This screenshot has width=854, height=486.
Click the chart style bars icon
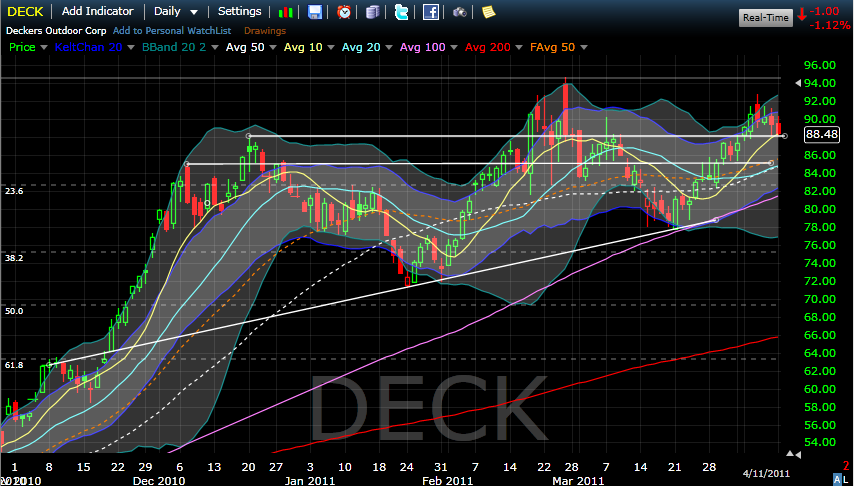click(286, 12)
